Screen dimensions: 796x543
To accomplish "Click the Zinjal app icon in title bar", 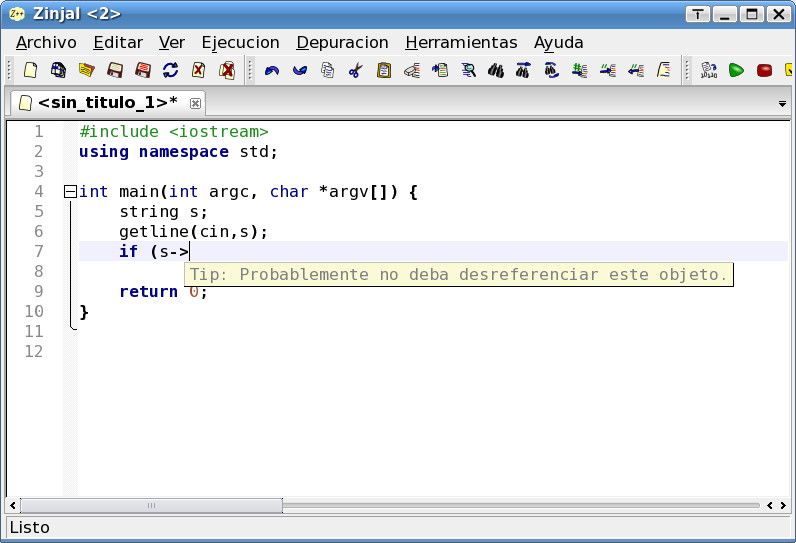I will [17, 14].
